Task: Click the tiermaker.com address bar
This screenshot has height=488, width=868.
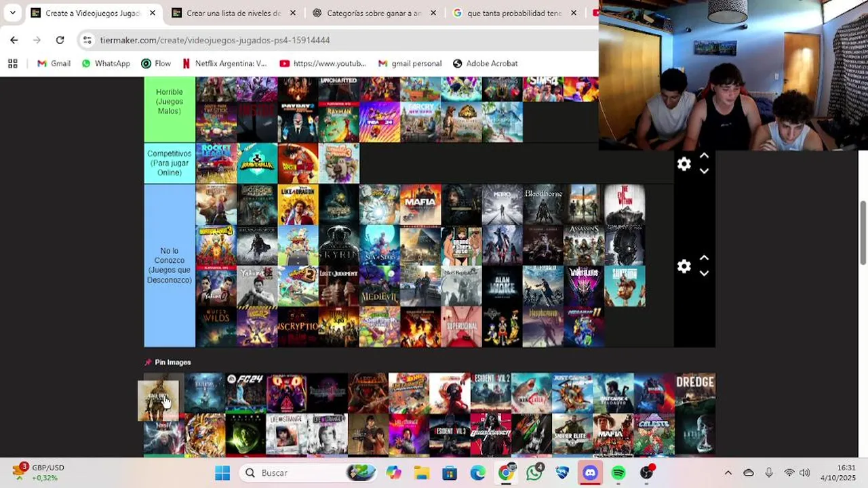Action: click(339, 40)
